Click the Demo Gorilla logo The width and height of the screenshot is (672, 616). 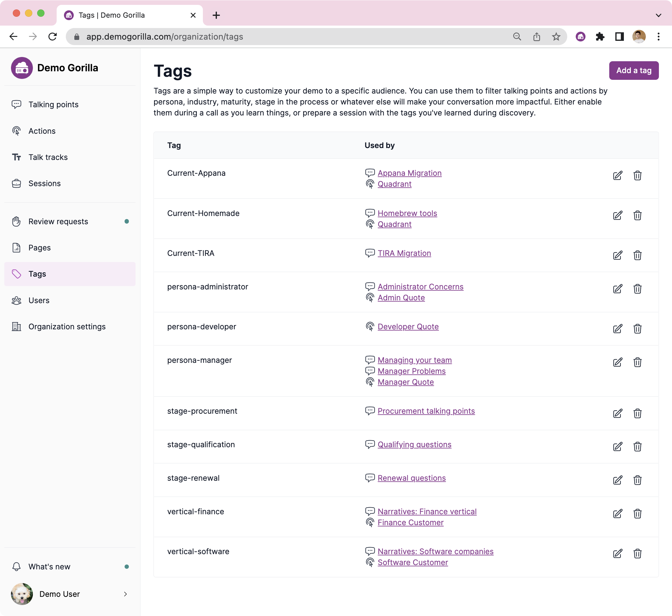(x=22, y=68)
